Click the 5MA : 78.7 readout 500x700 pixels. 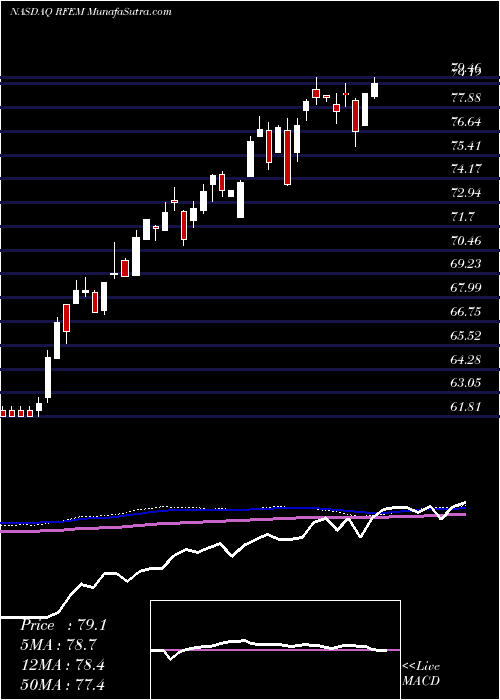tap(59, 645)
